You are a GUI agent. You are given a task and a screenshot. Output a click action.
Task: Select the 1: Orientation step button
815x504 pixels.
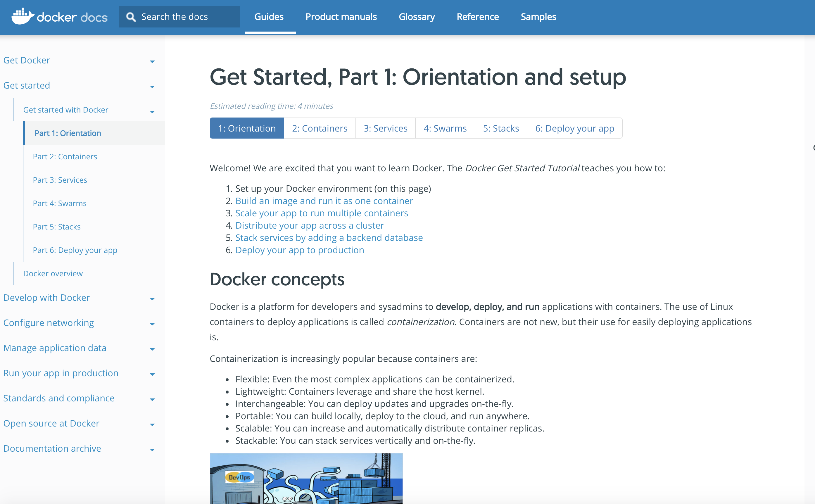(247, 128)
